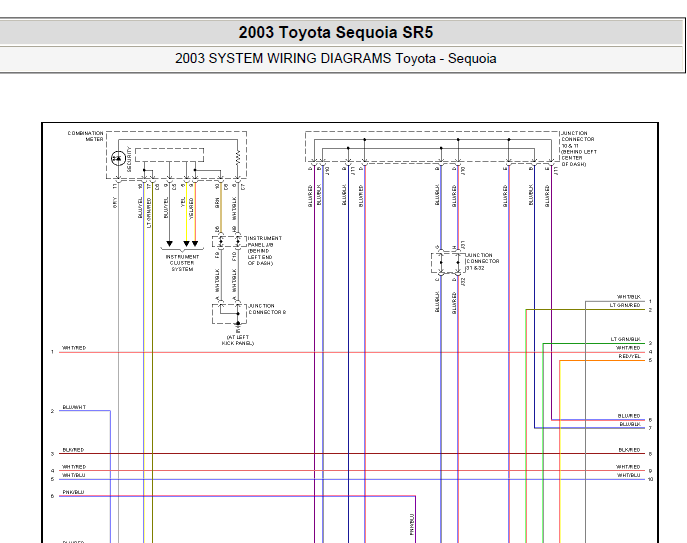Click "BLU/BLK" label at right pin 7

coord(630,424)
